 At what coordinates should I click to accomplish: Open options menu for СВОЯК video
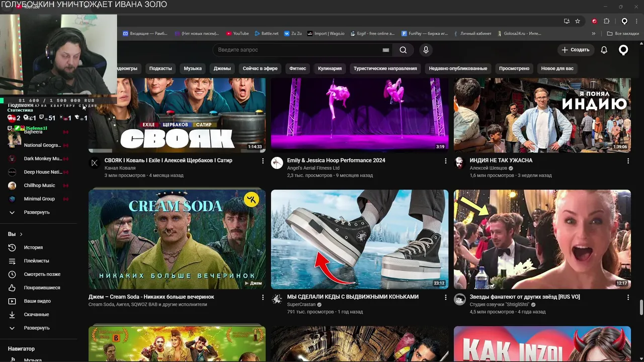point(263,161)
